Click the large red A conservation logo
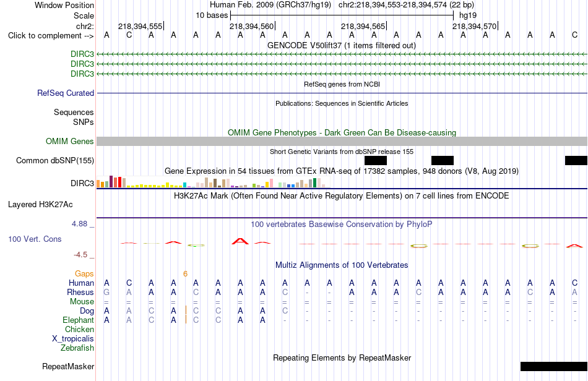Viewport: 588px width, 381px height. 240,241
